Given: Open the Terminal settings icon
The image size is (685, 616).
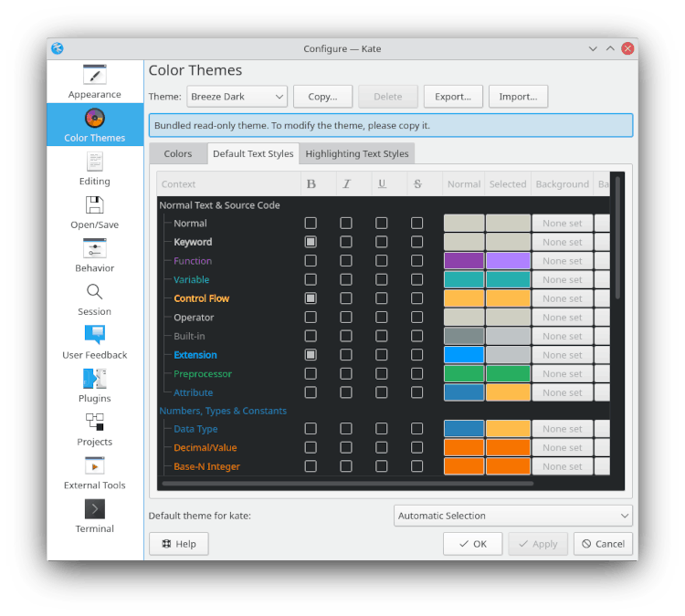Looking at the screenshot, I should point(95,509).
